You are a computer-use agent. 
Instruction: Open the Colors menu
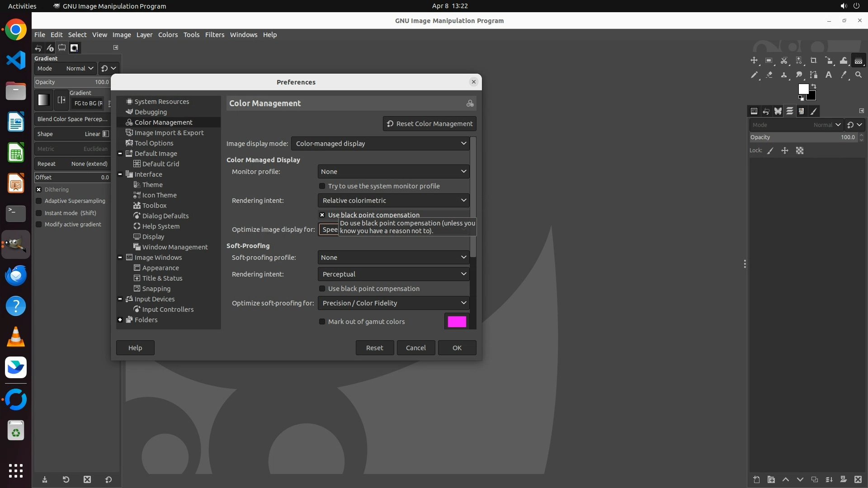(168, 35)
